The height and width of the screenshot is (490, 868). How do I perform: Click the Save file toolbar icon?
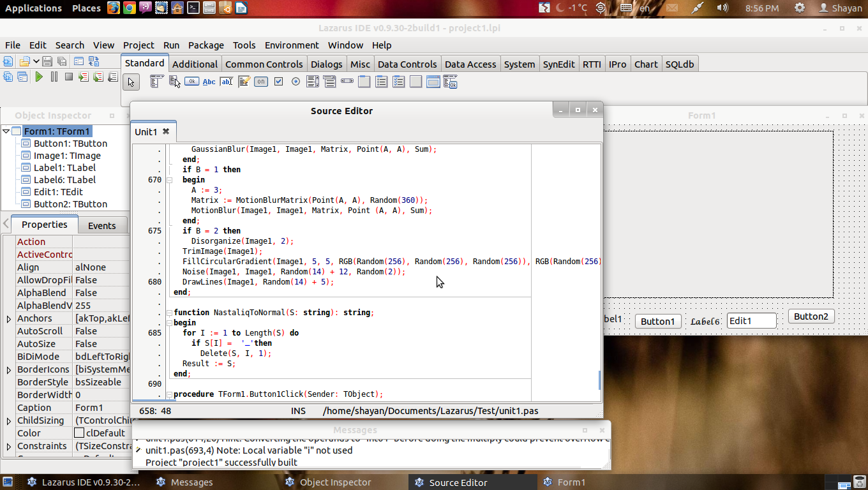click(47, 61)
